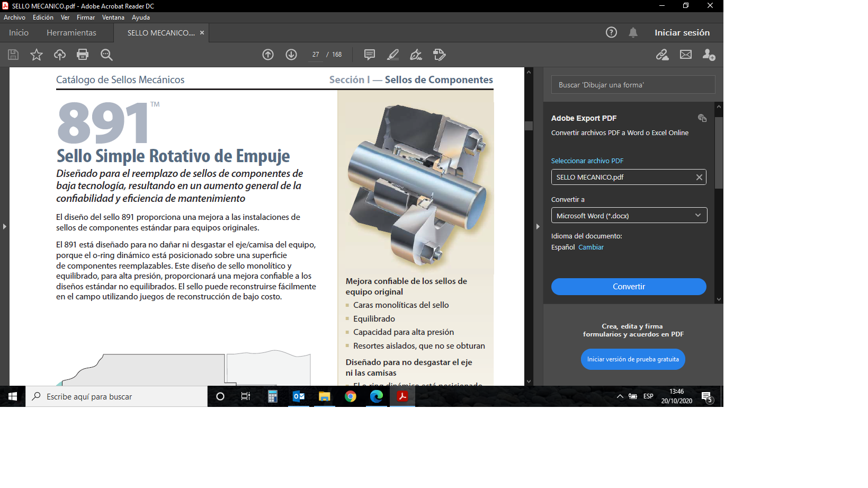Open the Archivo menu

tap(14, 17)
